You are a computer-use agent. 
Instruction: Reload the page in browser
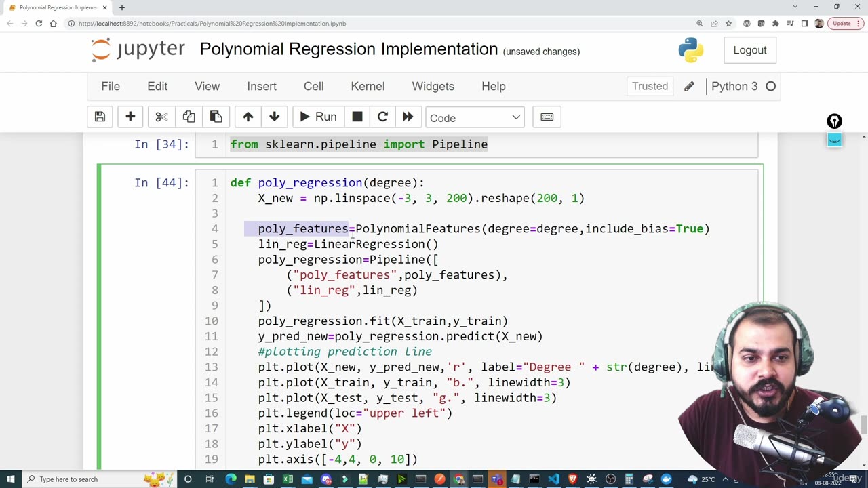point(39,23)
